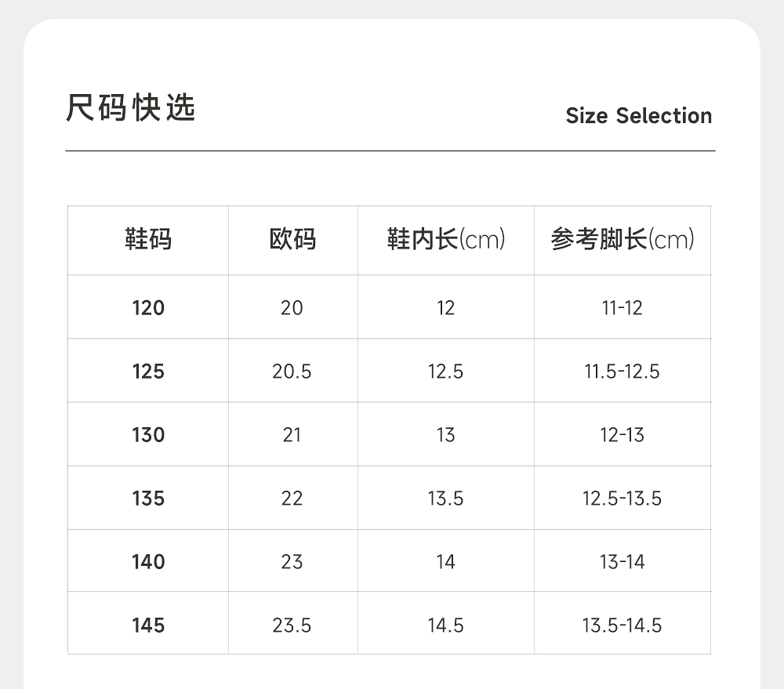Select inner length 14.5 cell
Viewport: 784px width, 689px height.
(445, 626)
